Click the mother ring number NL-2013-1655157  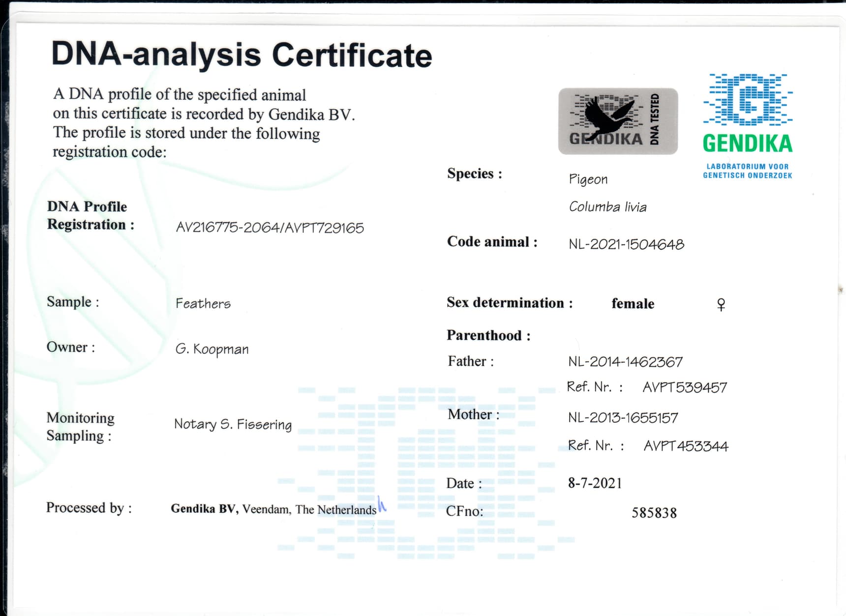coord(623,418)
